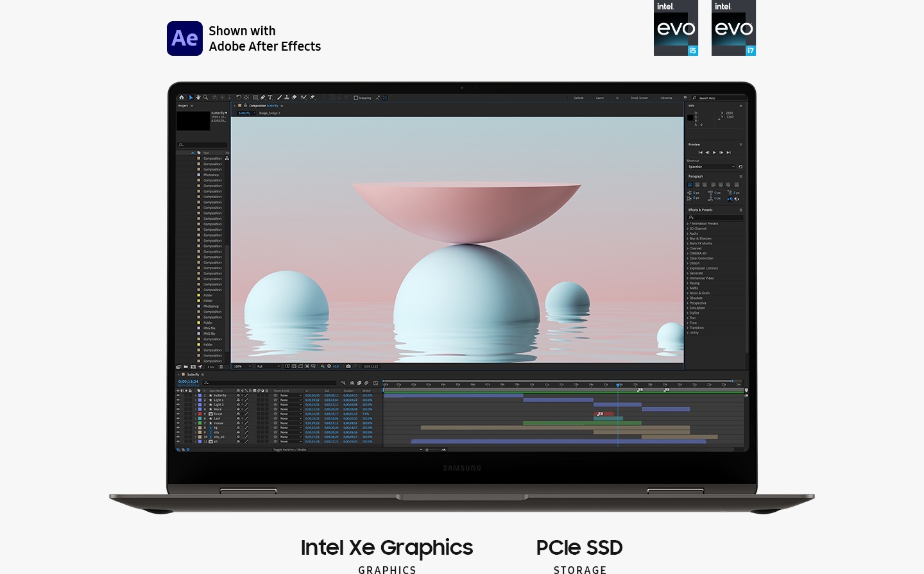
Task: Switch to the Small Screen workspace
Action: (638, 98)
